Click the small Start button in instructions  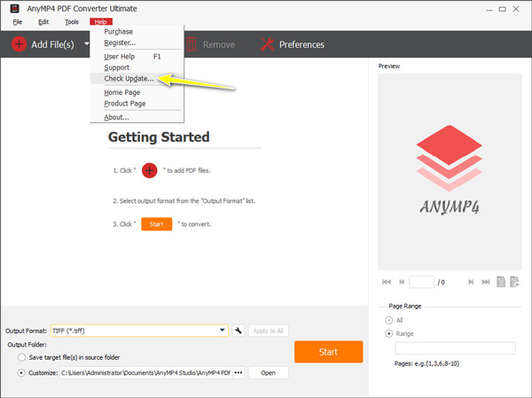(156, 224)
